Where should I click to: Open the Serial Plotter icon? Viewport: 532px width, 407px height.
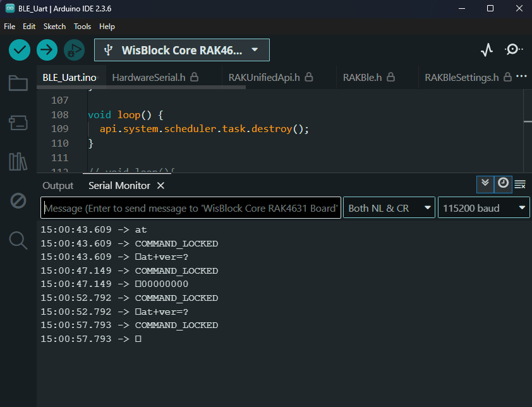(x=487, y=50)
